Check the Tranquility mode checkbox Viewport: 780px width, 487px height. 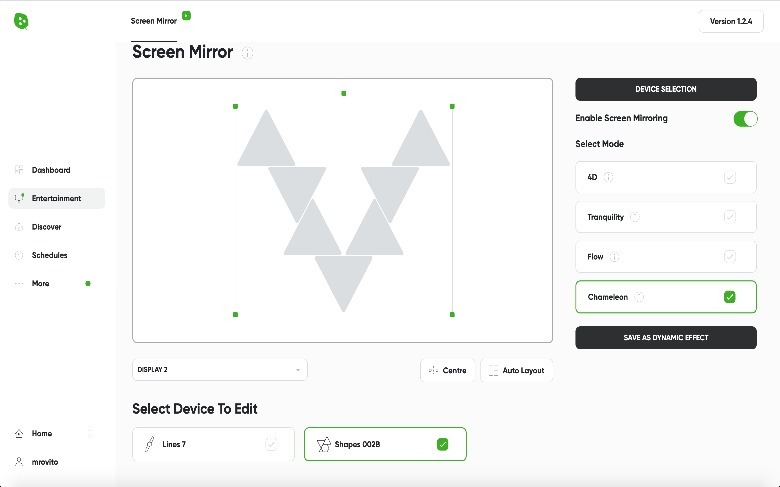click(x=730, y=217)
